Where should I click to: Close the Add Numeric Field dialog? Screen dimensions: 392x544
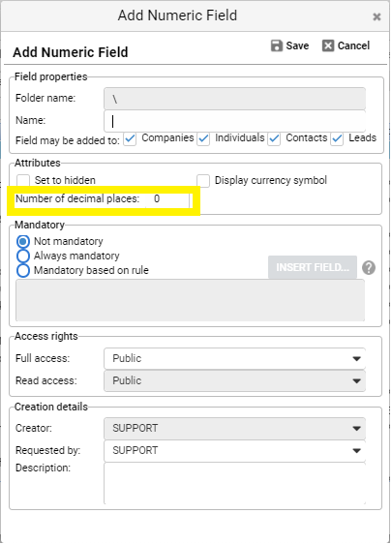pyautogui.click(x=377, y=16)
